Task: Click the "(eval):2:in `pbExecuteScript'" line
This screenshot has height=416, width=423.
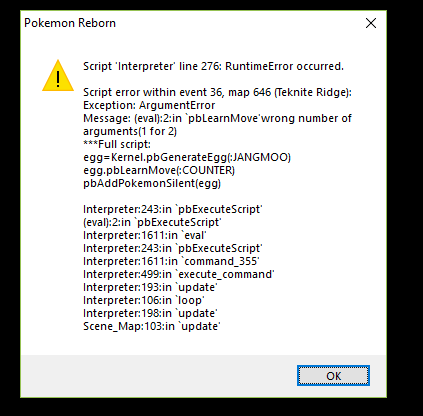Action: [x=152, y=222]
